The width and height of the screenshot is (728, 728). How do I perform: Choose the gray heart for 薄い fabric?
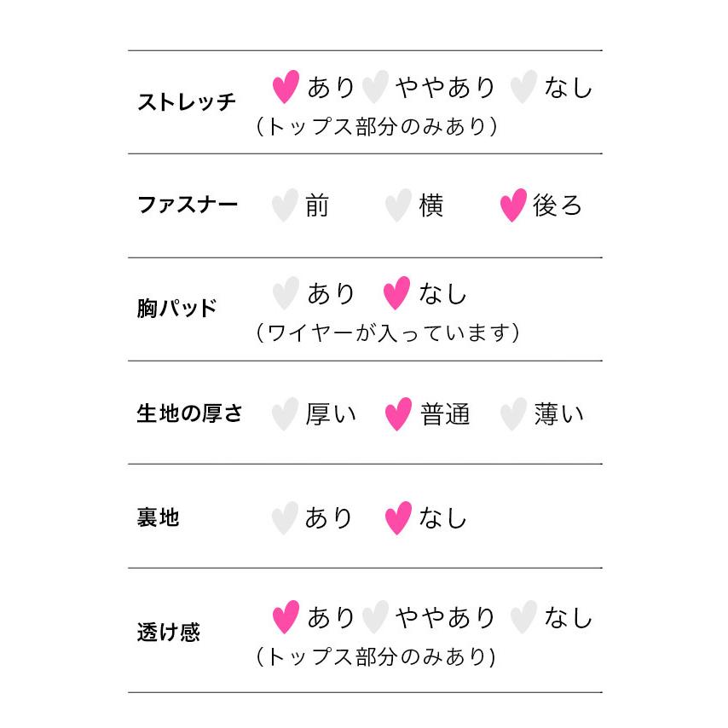click(x=513, y=414)
